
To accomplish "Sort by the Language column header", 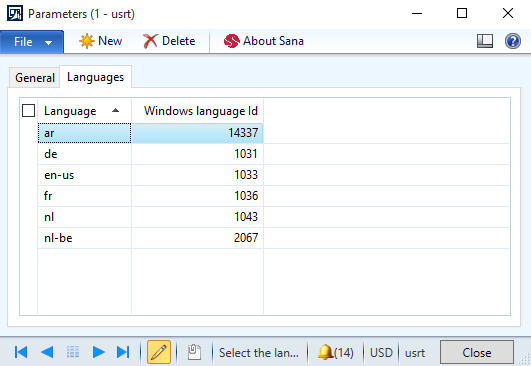I will click(x=84, y=111).
